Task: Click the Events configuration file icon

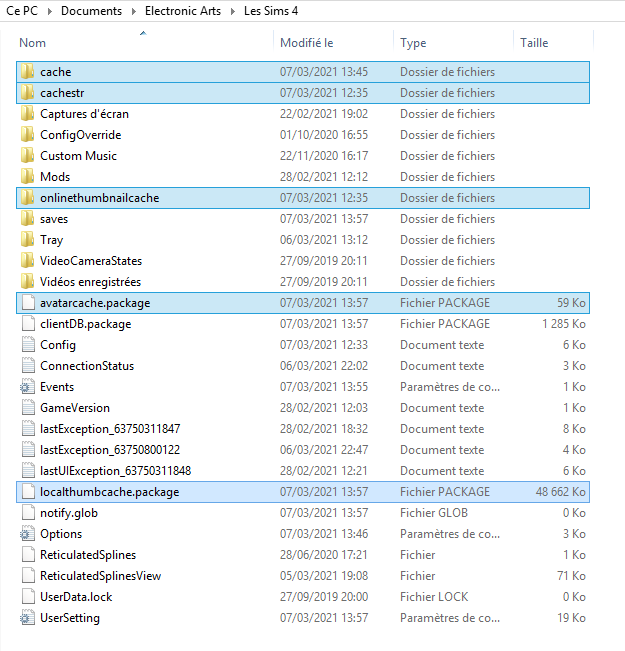Action: tap(28, 387)
